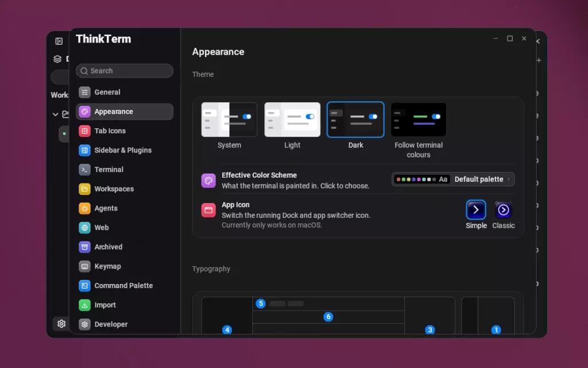
Task: Click the "Effective Color Scheme" label
Action: 259,175
